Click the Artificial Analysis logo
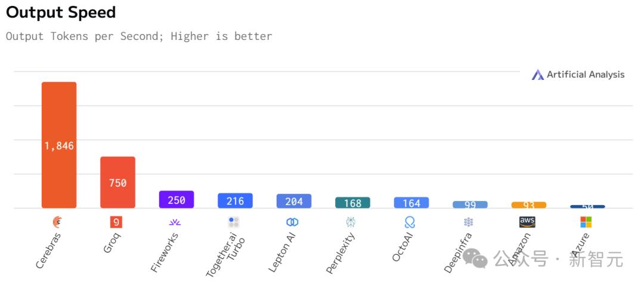Viewport: 644px width, 285px height. 578,75
